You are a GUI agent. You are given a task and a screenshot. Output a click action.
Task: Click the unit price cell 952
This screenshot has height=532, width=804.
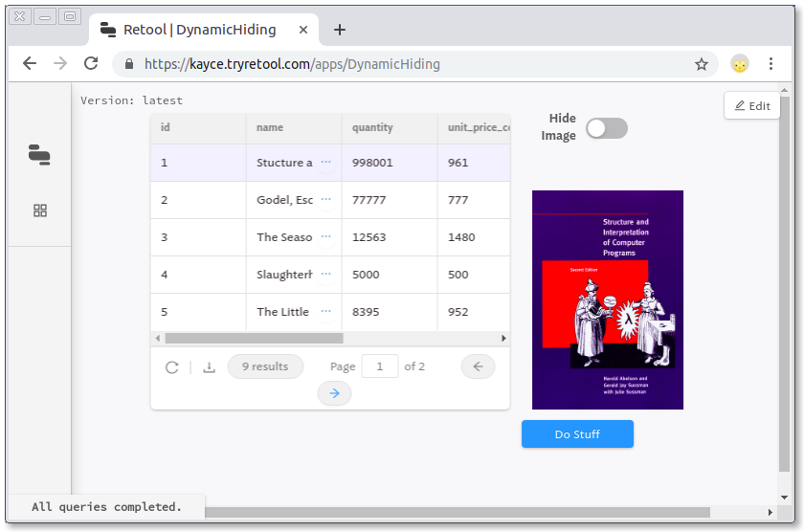(x=474, y=312)
